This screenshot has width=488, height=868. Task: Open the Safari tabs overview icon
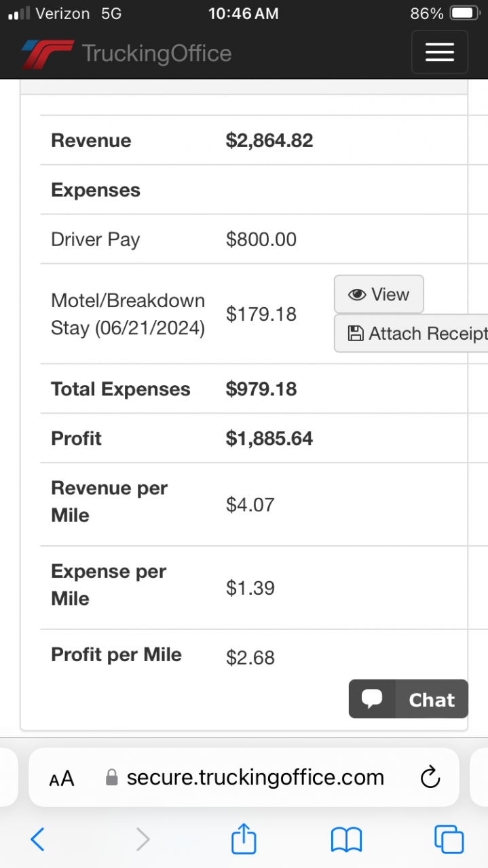[x=449, y=840]
